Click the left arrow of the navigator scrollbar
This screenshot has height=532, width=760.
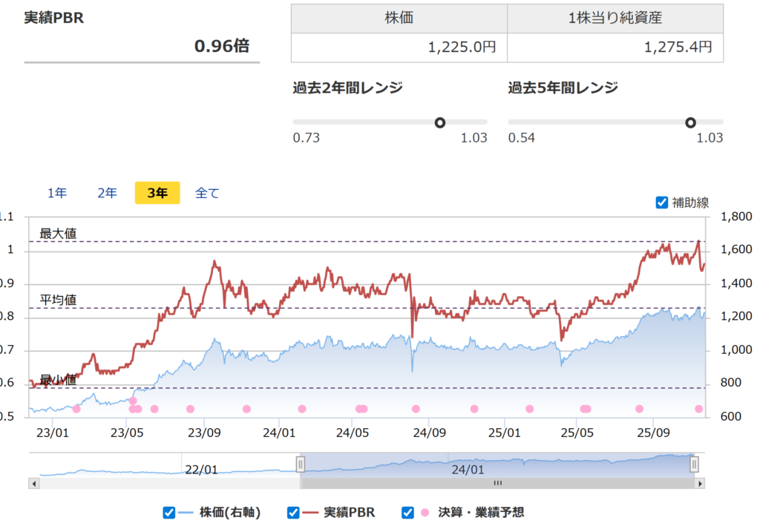[x=32, y=483]
